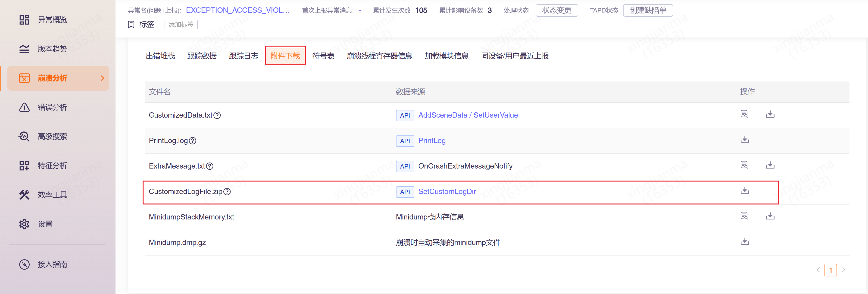This screenshot has width=868, height=294.
Task: Click the 高级搜索 magnifier icon
Action: [24, 137]
